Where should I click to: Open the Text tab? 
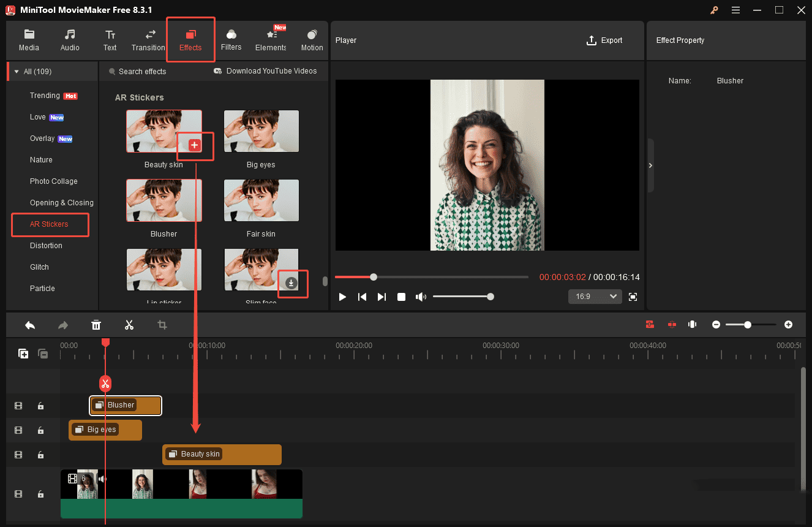(x=110, y=39)
